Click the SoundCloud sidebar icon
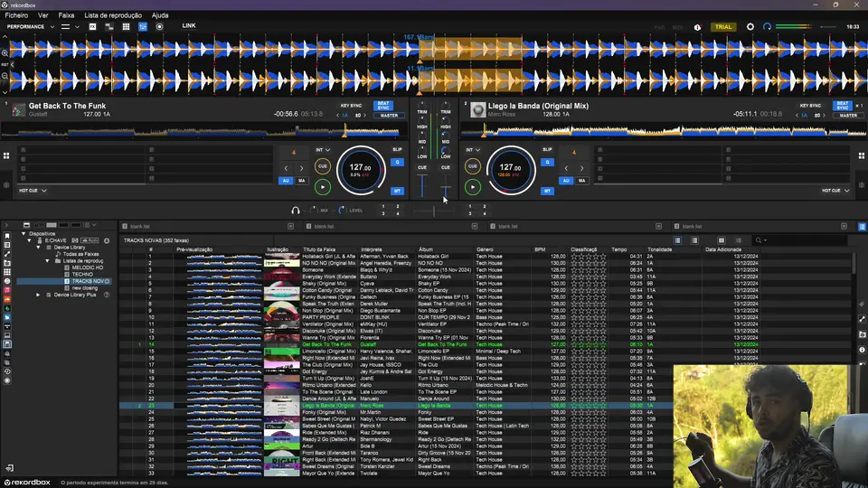The height and width of the screenshot is (488, 868). [7, 299]
